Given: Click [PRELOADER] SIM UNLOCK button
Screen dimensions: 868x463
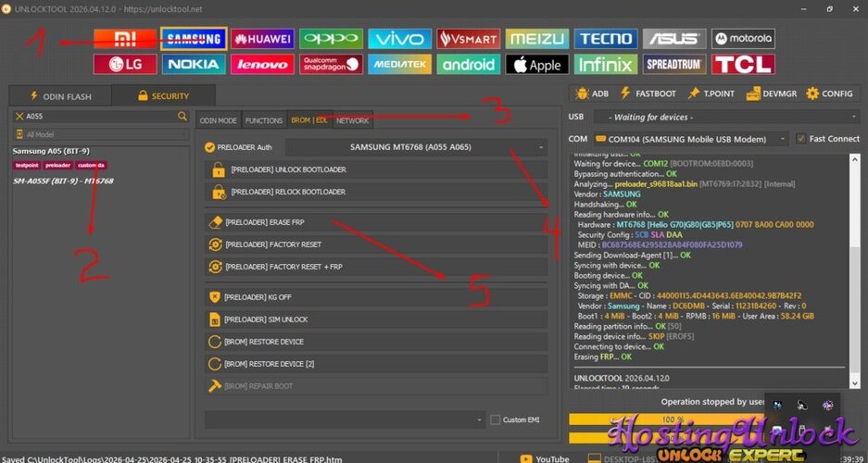Looking at the screenshot, I should (376, 319).
